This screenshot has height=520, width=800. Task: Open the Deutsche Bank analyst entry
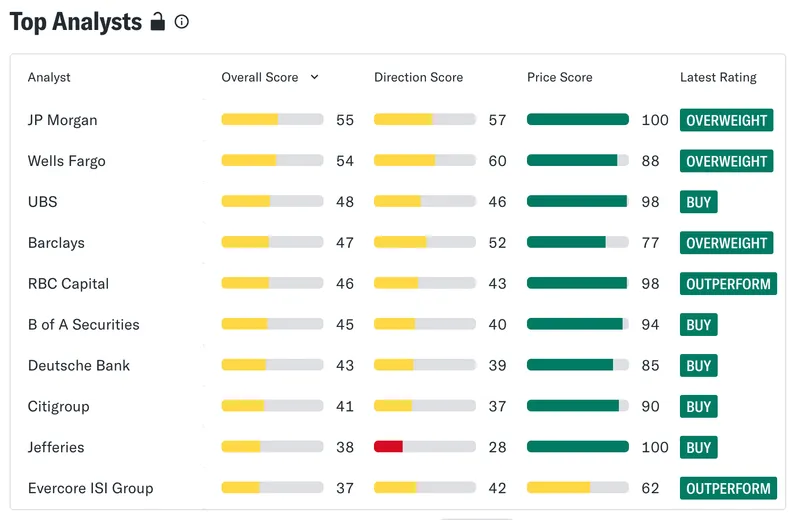click(x=79, y=365)
